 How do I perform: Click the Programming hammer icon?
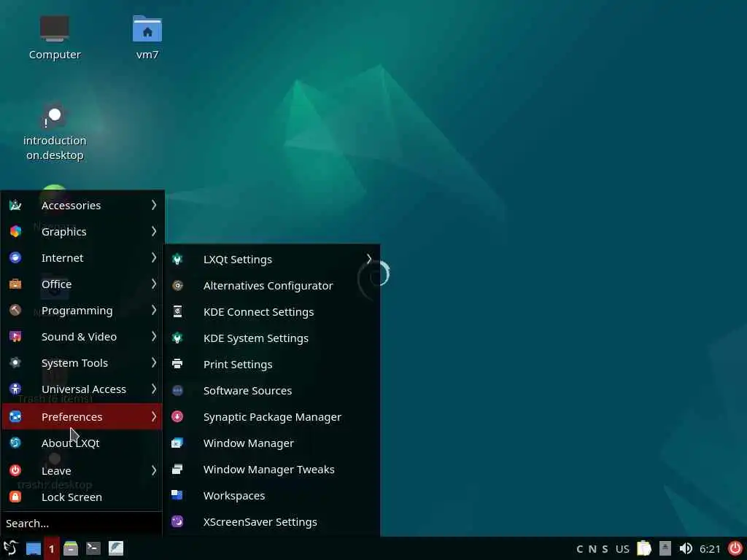[x=15, y=311]
